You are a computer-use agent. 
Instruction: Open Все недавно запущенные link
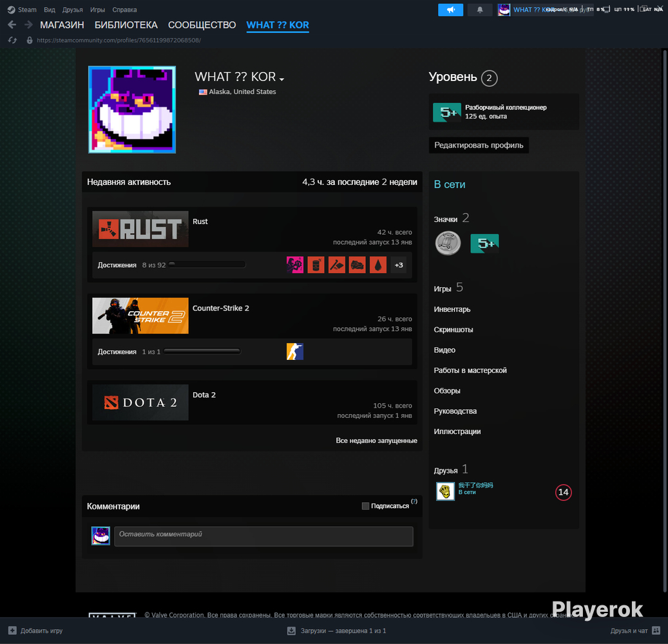tap(376, 440)
